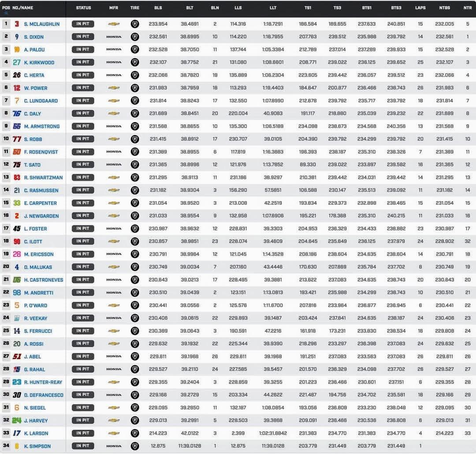This screenshot has width=476, height=454.
Task: Sort by the BLT column header
Action: (190, 8)
